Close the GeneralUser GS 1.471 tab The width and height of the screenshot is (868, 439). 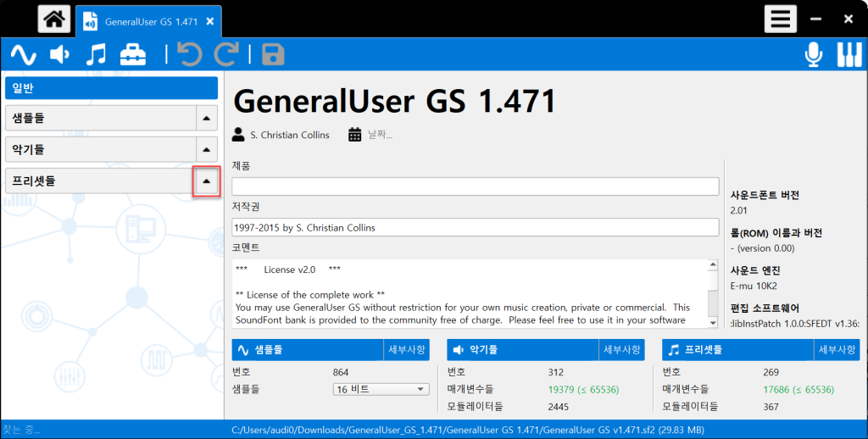pos(210,21)
